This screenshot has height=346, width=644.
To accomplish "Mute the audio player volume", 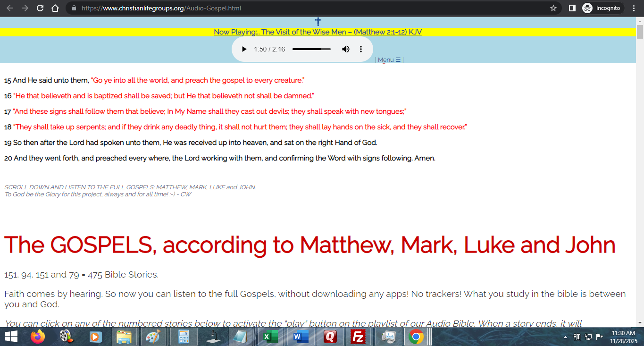I will 346,49.
